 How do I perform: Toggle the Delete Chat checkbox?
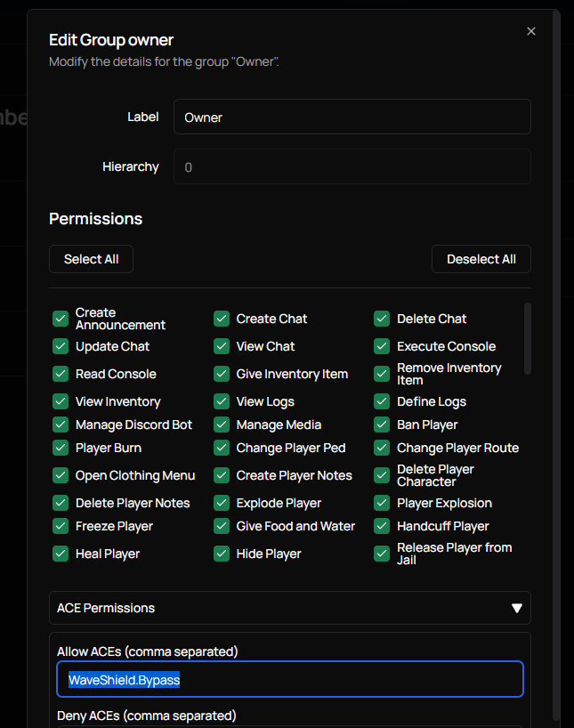coord(382,319)
